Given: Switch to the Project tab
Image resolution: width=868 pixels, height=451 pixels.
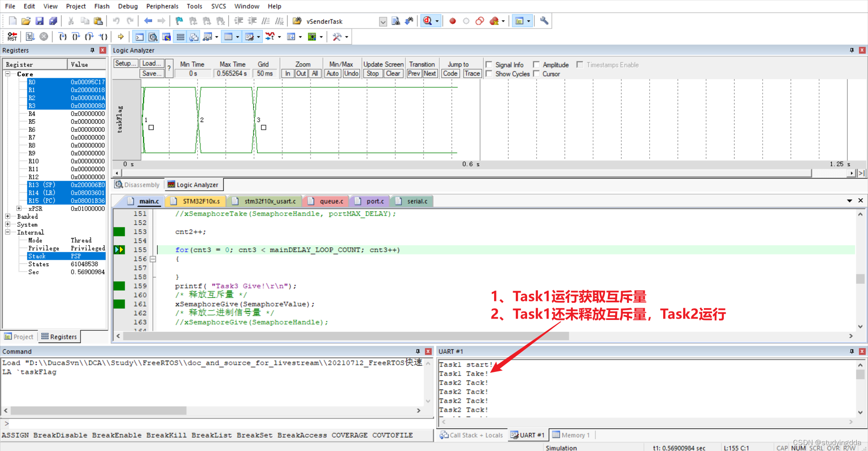Looking at the screenshot, I should coord(19,337).
